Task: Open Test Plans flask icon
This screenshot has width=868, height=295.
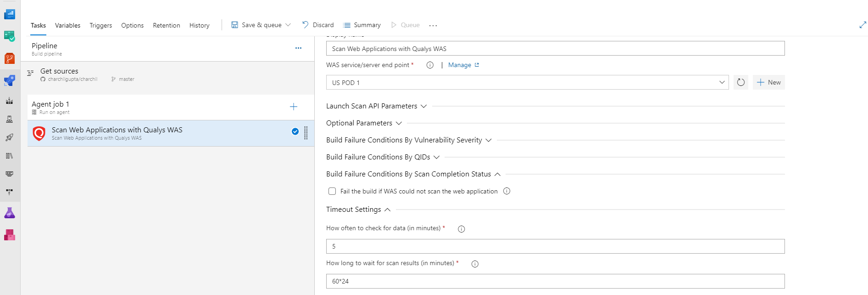Action: (9, 213)
